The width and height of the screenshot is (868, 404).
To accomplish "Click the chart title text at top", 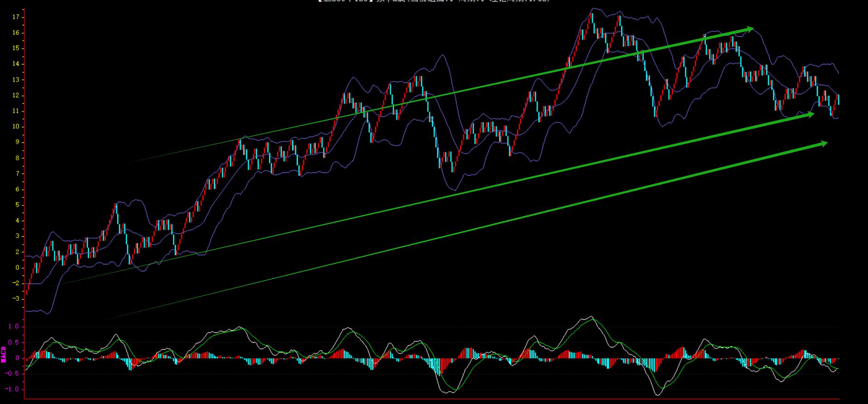I will (x=434, y=1).
